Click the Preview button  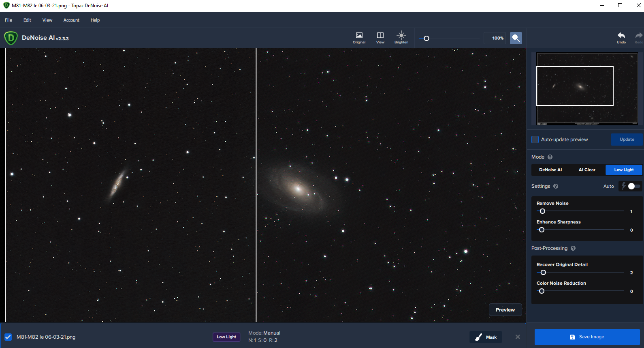(x=505, y=310)
